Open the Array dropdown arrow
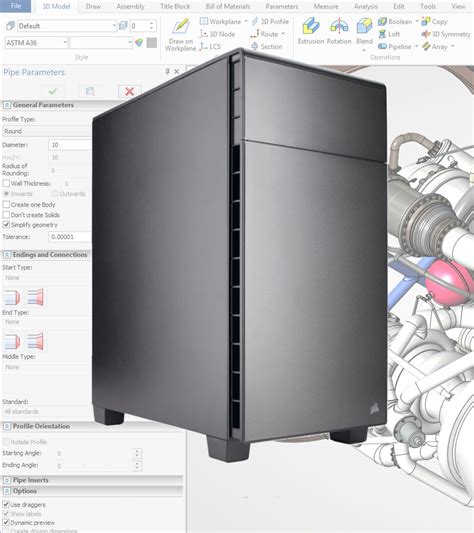The image size is (474, 533). pos(453,47)
